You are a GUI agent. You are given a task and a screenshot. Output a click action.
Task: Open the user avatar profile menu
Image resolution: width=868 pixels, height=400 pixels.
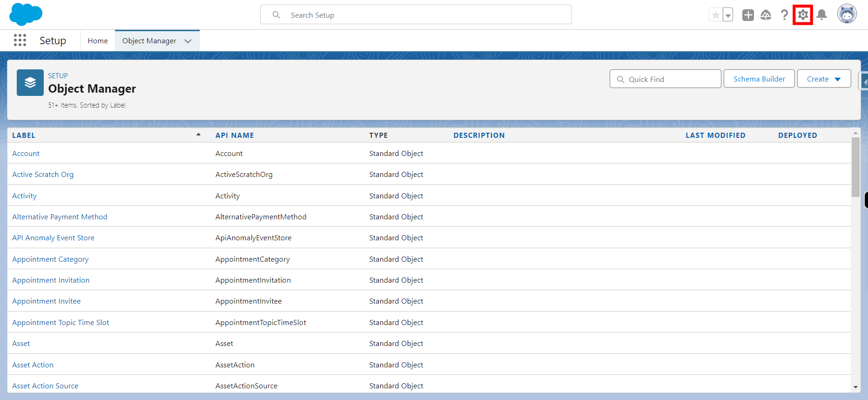847,14
